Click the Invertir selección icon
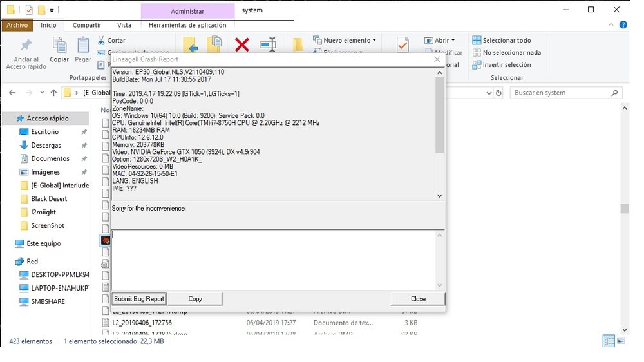Screen dimensions: 644x362 [x=477, y=65]
